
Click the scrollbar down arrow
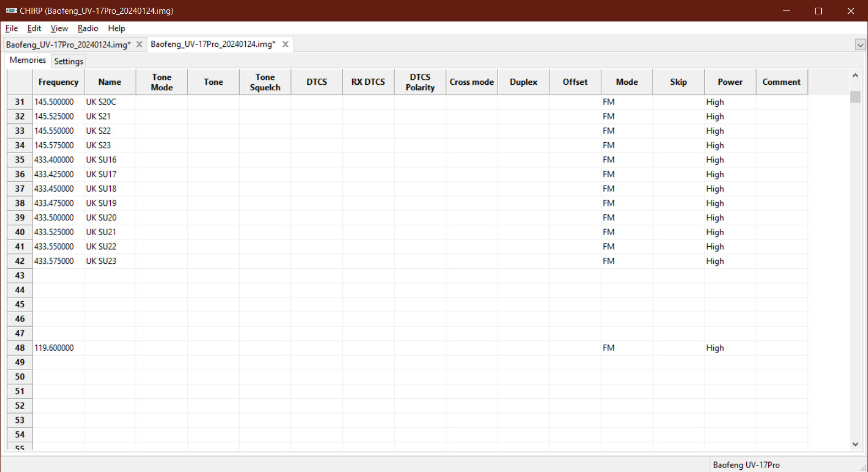(x=855, y=444)
